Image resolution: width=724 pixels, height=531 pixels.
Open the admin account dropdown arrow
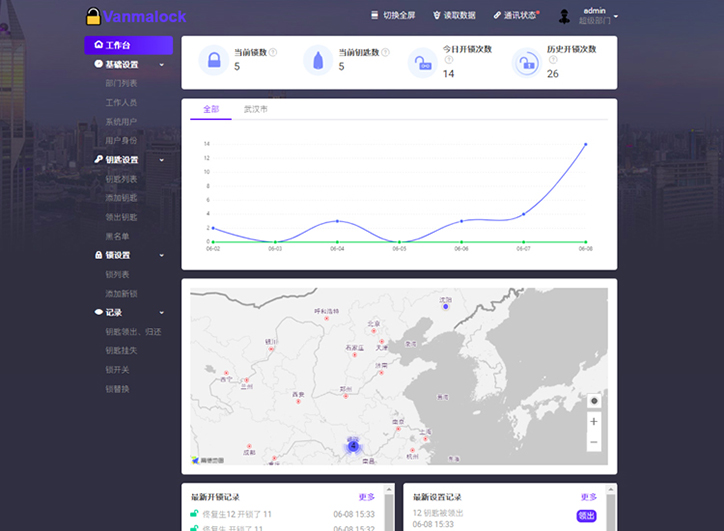pos(616,16)
